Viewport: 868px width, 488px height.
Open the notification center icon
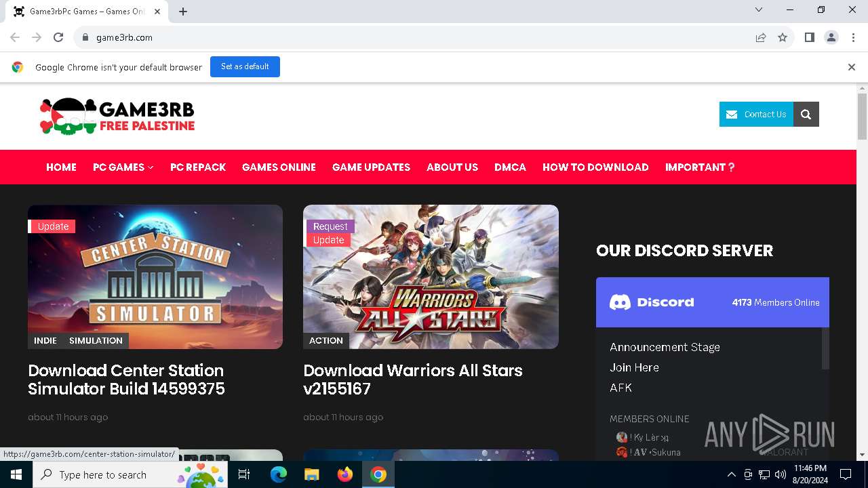(x=846, y=474)
